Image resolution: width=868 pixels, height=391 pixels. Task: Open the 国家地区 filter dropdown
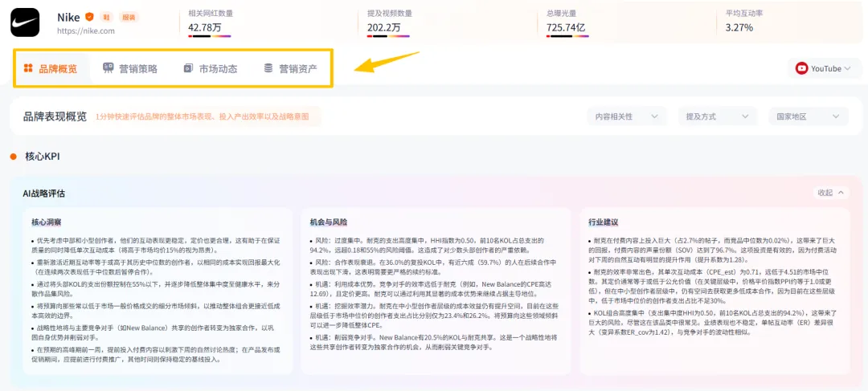809,116
